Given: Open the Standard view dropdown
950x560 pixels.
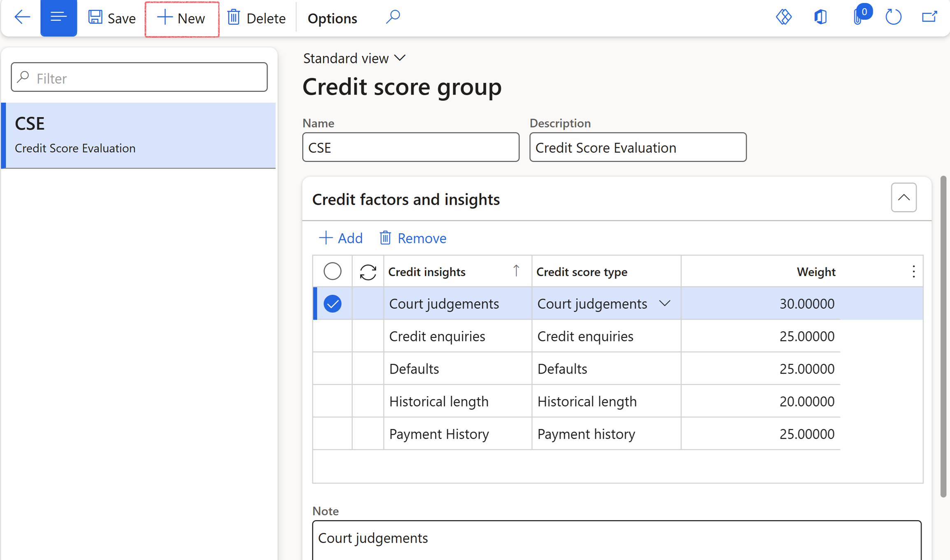Looking at the screenshot, I should (354, 58).
